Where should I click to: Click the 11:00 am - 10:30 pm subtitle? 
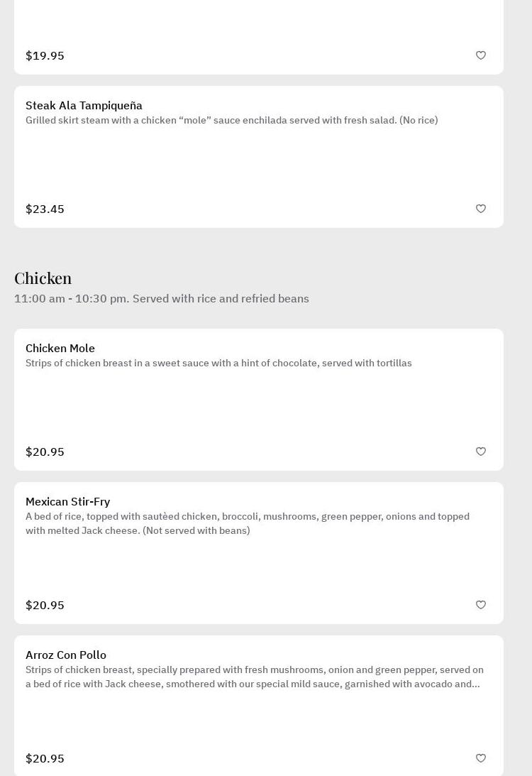[x=161, y=298]
